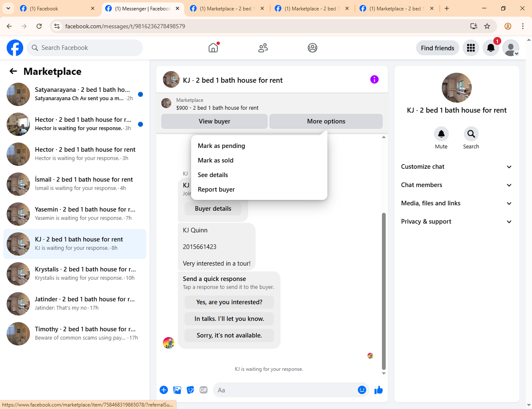Select Mark as sold menu item
The width and height of the screenshot is (532, 409).
click(x=259, y=160)
